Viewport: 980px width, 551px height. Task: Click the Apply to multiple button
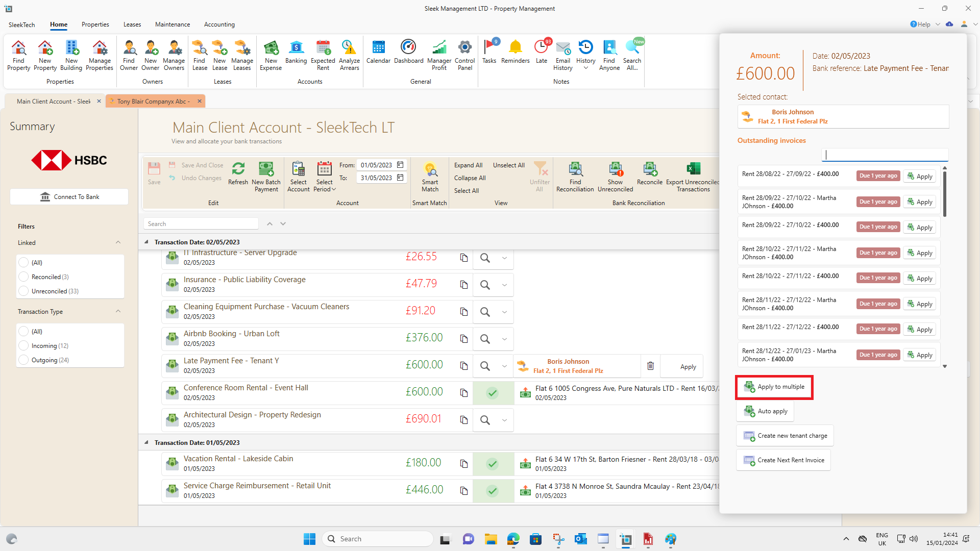(774, 387)
